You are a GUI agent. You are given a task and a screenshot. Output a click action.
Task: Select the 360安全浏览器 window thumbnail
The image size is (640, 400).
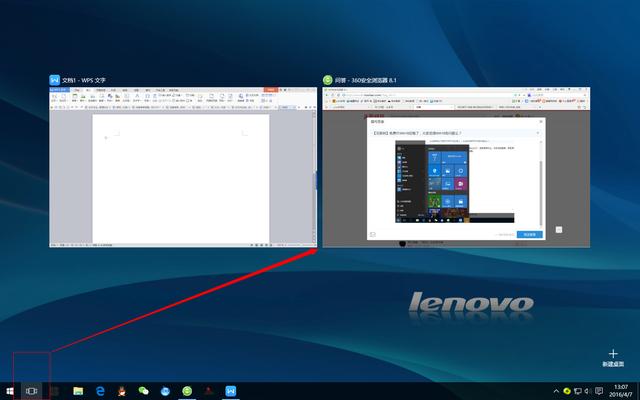coord(456,167)
